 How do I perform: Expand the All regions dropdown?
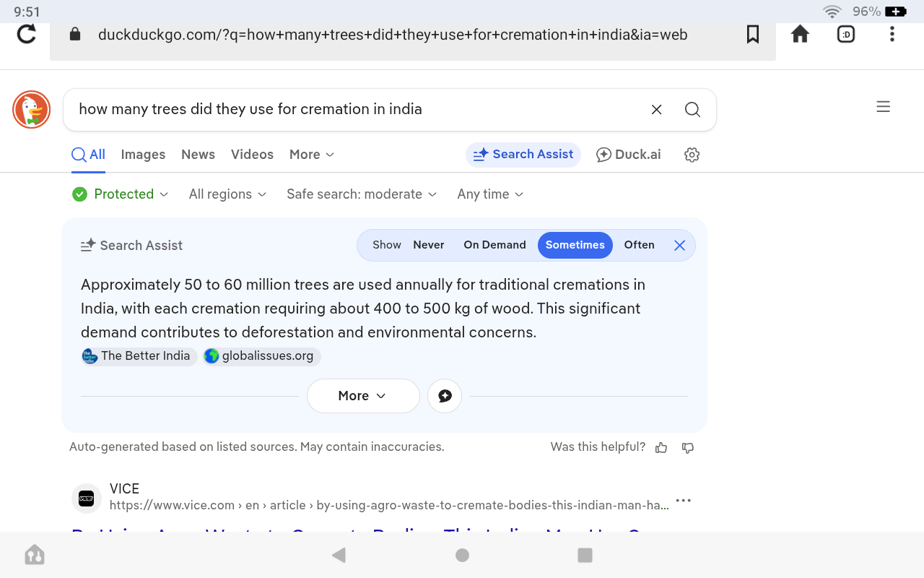coord(227,194)
